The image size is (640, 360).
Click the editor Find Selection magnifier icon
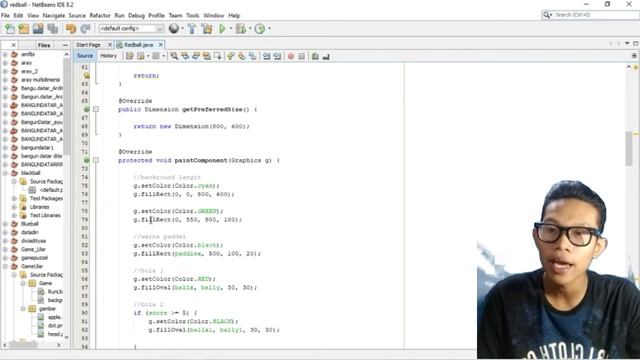[174, 56]
